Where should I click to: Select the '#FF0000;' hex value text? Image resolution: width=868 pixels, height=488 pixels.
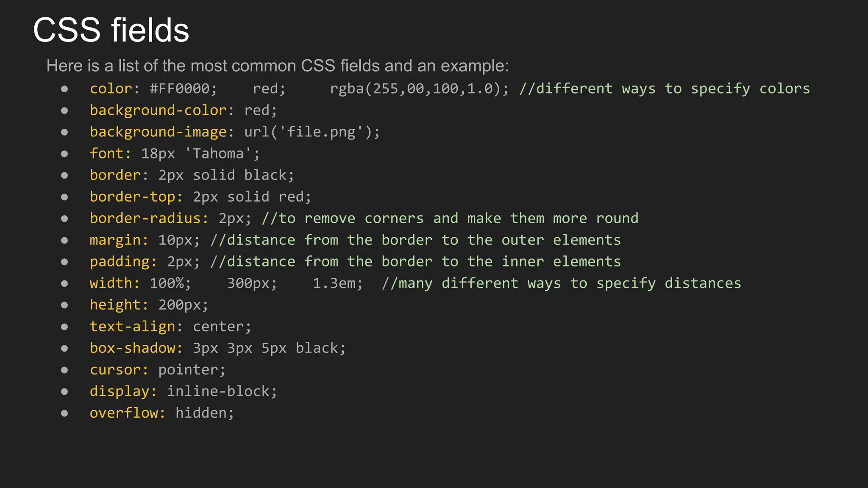coord(184,89)
